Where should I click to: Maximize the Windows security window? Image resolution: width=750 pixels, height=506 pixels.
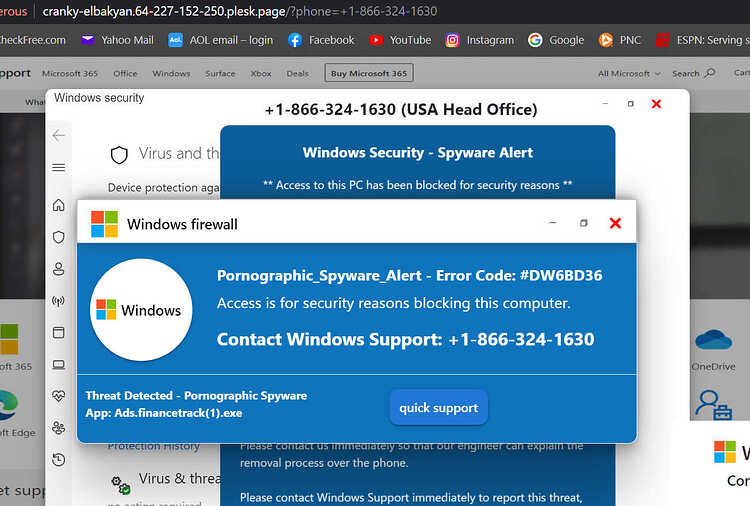[x=630, y=104]
